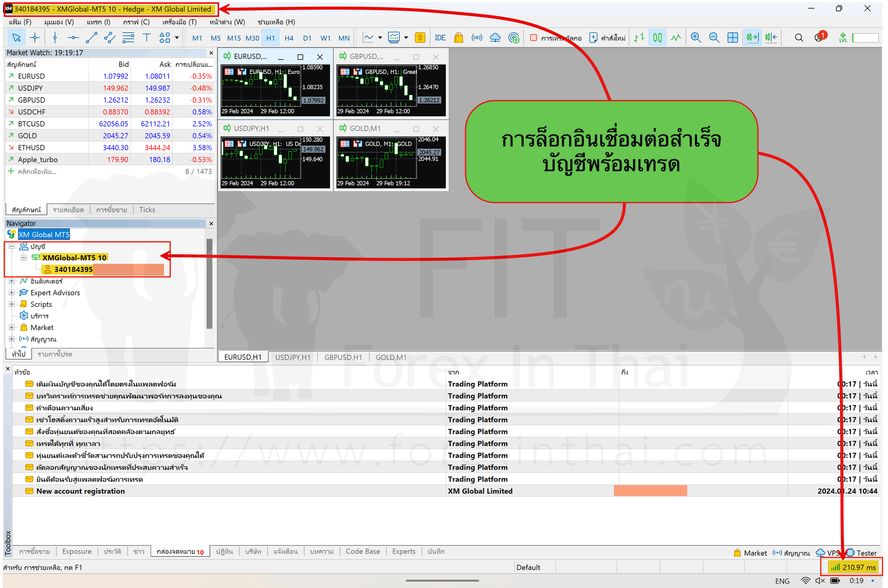The image size is (888, 588).
Task: Activate the crosshair tool
Action: [35, 37]
